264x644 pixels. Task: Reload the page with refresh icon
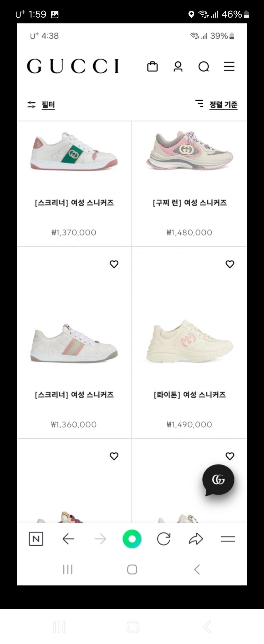(x=164, y=539)
